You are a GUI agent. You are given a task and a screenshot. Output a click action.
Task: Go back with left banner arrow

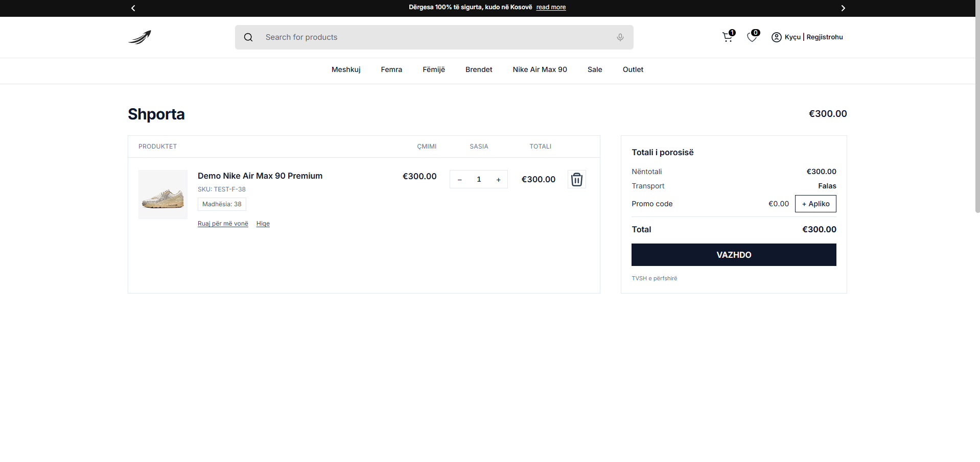[x=133, y=8]
